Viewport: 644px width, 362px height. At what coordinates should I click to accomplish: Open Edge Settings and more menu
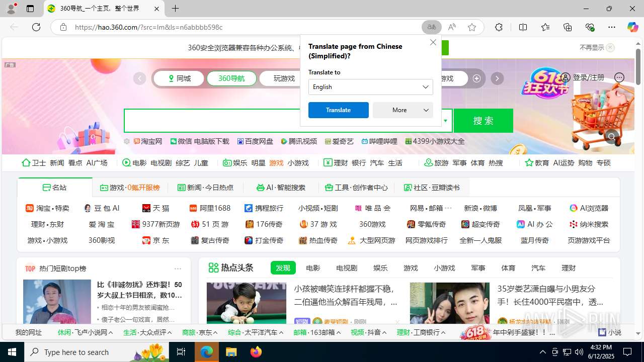(x=612, y=27)
